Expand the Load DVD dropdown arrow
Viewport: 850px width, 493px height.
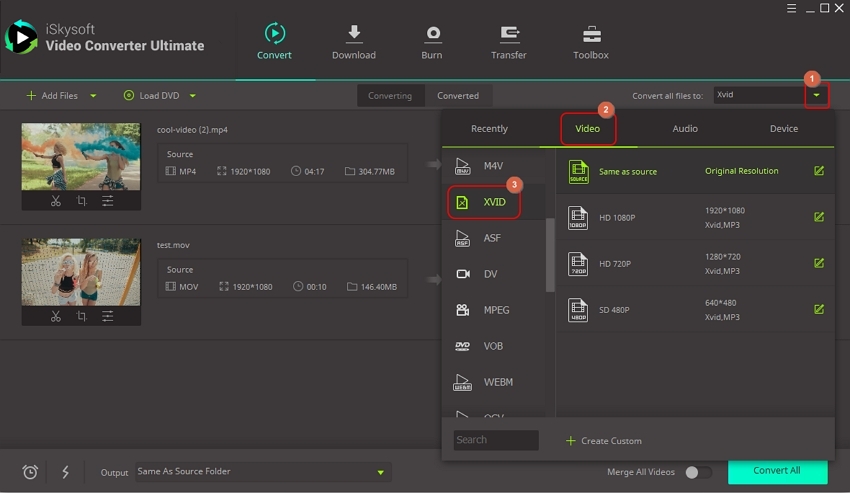(x=192, y=96)
